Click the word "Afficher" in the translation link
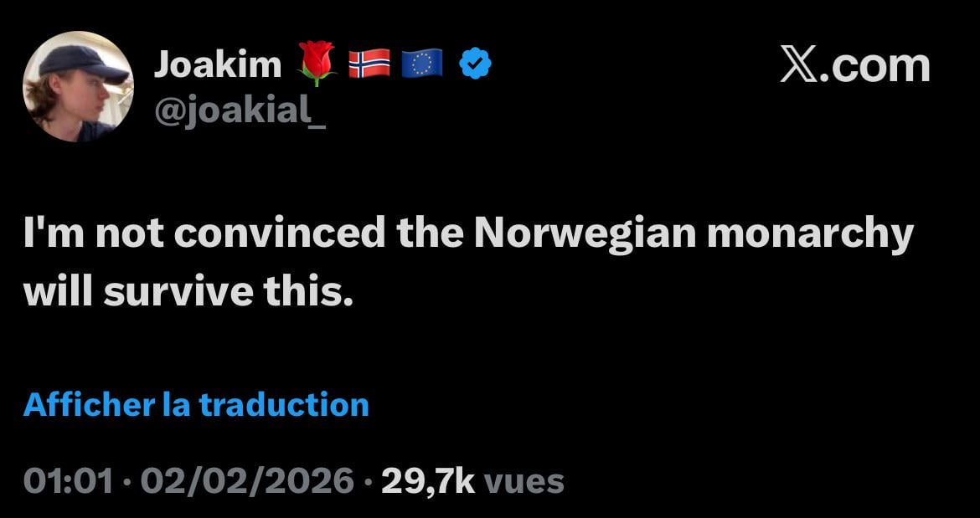The height and width of the screenshot is (518, 980). [x=85, y=405]
